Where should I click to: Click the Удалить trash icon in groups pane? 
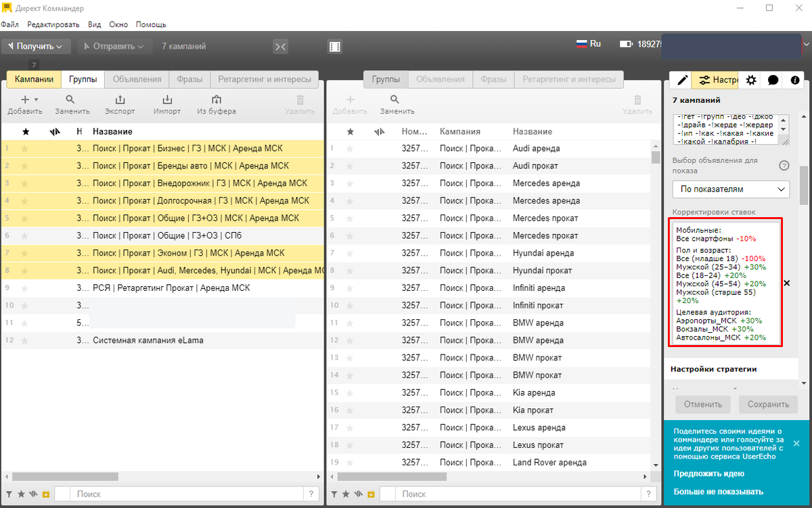[637, 99]
